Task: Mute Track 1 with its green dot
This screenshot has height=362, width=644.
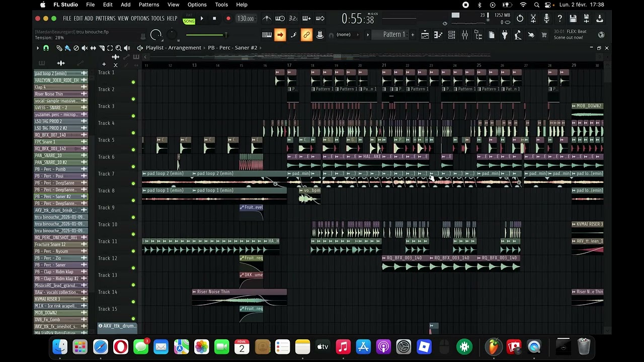Action: click(133, 82)
